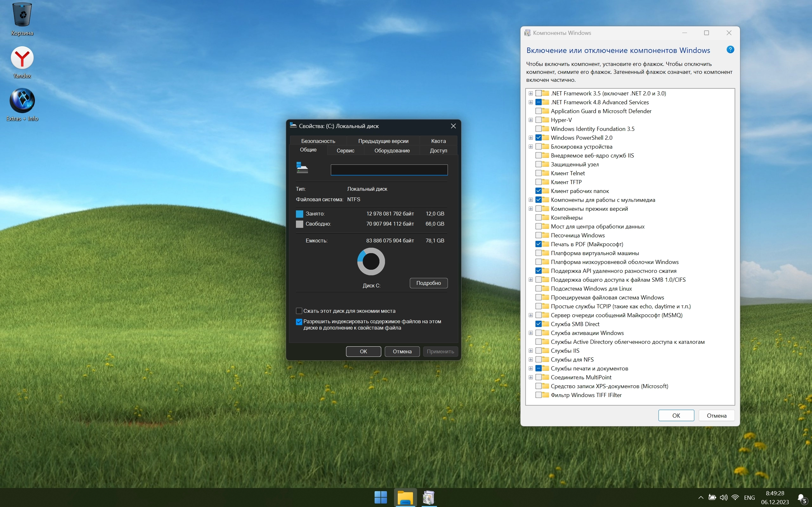This screenshot has width=812, height=507.
Task: Expand the Службы IIS node
Action: point(531,351)
